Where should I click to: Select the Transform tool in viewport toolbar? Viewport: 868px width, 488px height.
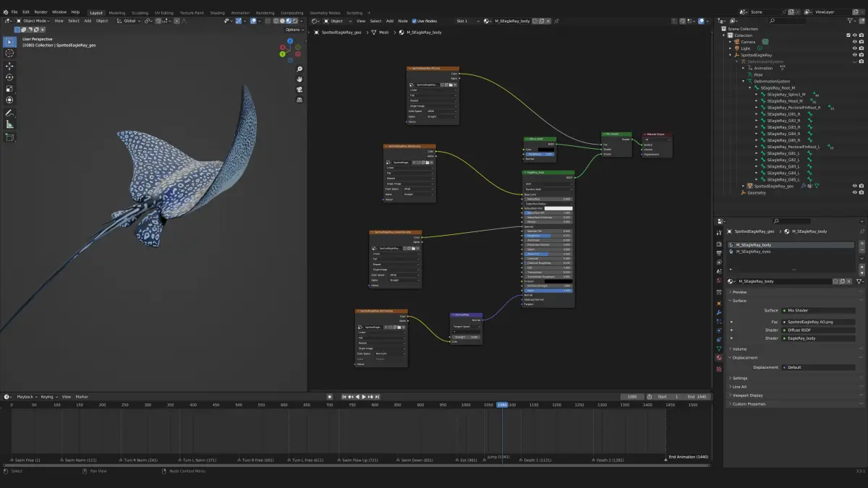[9, 100]
